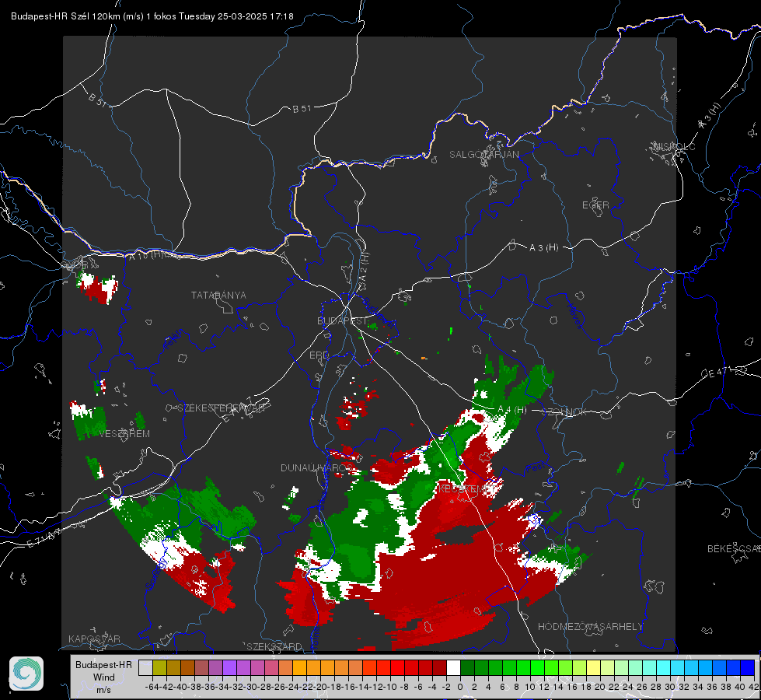
Task: Click the blue Somogy county label
Action: coord(156,572)
